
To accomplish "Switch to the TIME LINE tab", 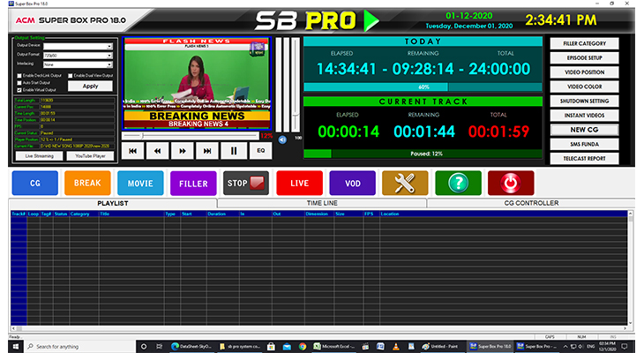I will coord(321,203).
